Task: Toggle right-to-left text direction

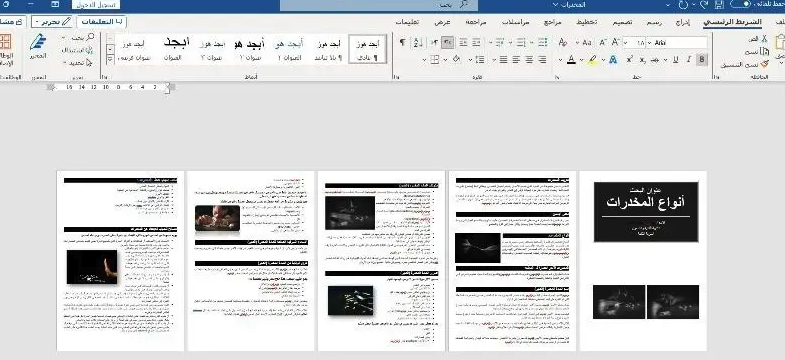Action: (448, 43)
